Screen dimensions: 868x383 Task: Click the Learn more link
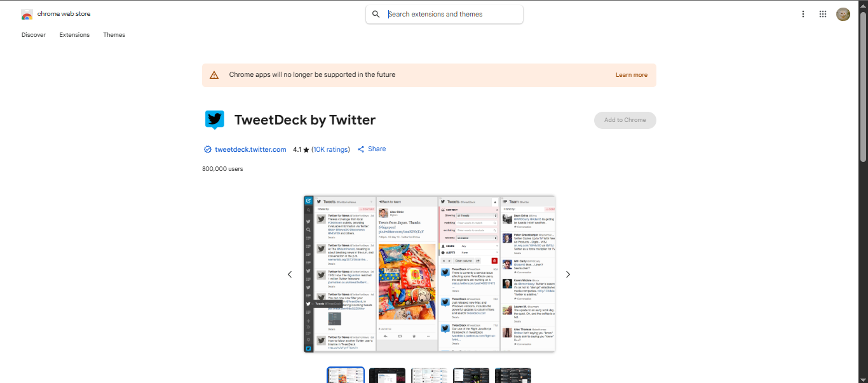632,75
